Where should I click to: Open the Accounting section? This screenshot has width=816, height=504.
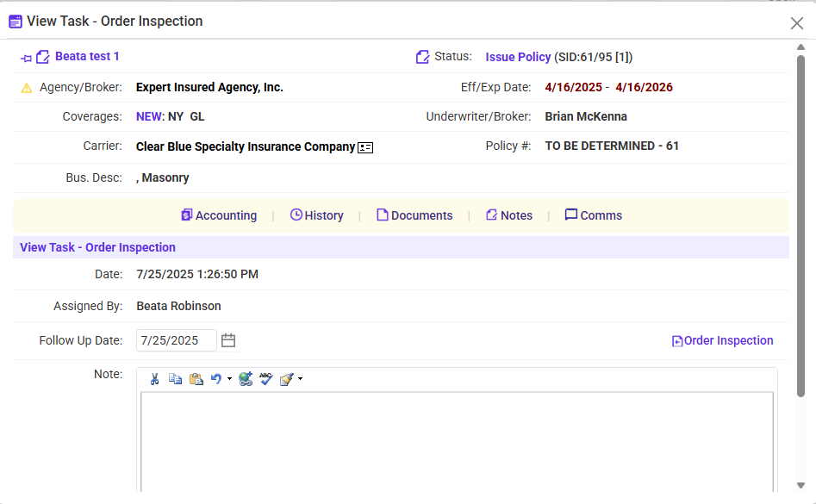(x=219, y=215)
